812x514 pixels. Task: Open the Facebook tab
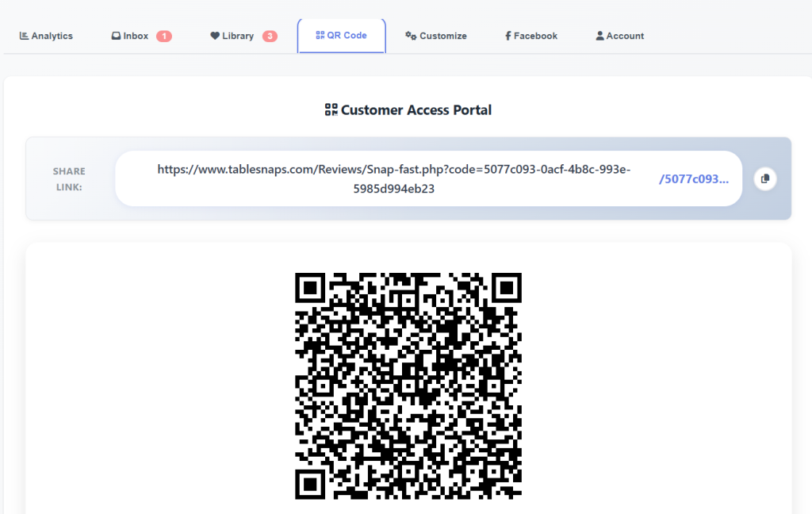click(530, 36)
